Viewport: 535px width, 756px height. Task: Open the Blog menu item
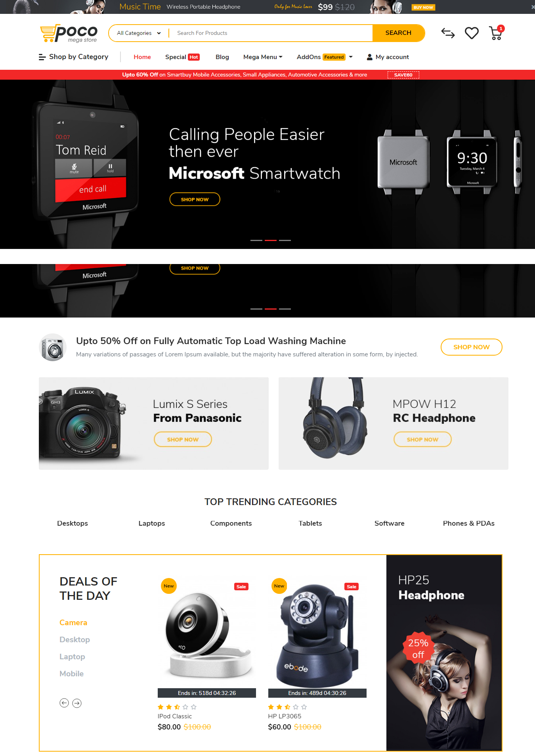(x=222, y=57)
